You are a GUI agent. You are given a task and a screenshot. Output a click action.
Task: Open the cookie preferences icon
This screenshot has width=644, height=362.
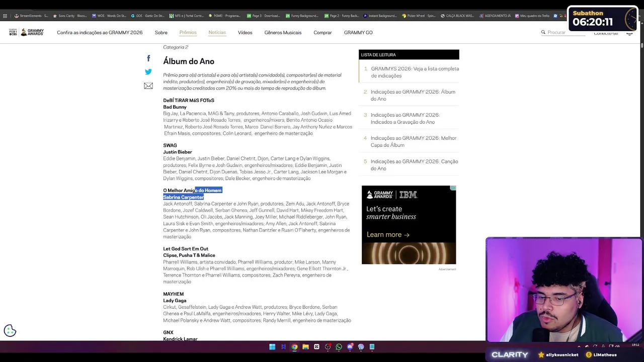[10, 330]
